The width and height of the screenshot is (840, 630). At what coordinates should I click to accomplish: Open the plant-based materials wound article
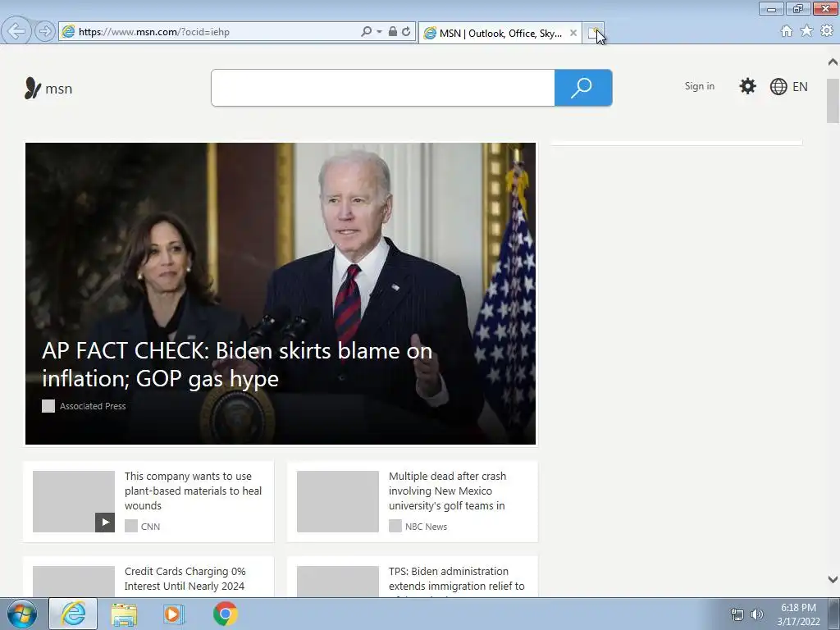[193, 491]
